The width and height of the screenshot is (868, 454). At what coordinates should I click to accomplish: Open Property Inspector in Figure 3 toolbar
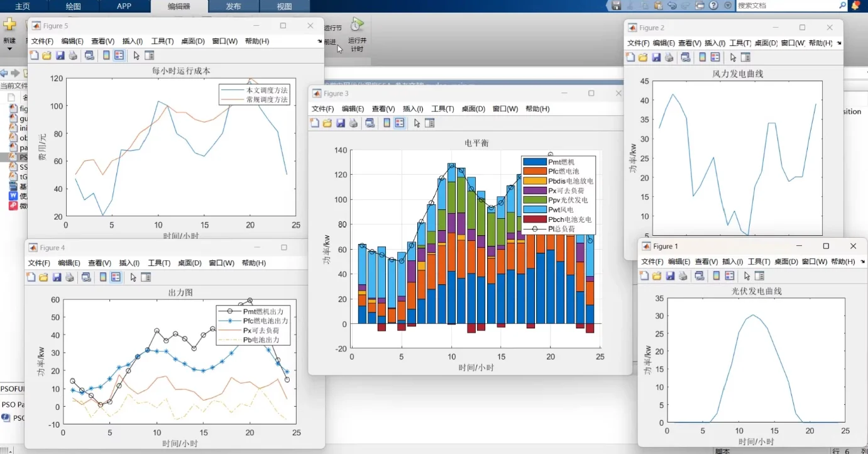coord(429,123)
